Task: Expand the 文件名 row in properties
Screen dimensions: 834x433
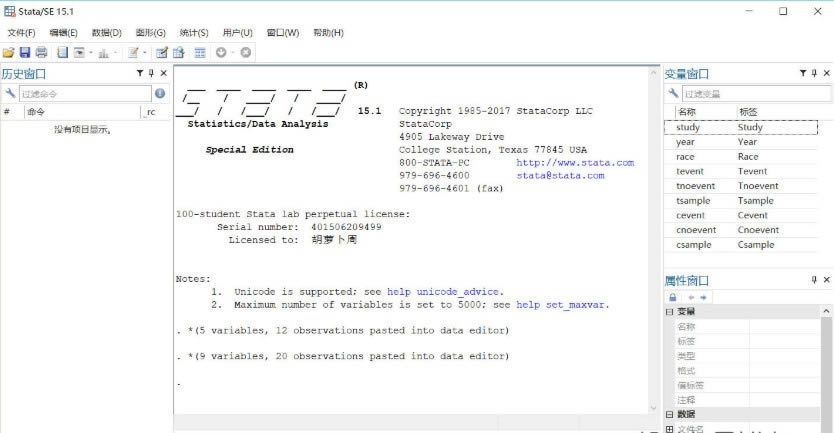Action: 670,428
